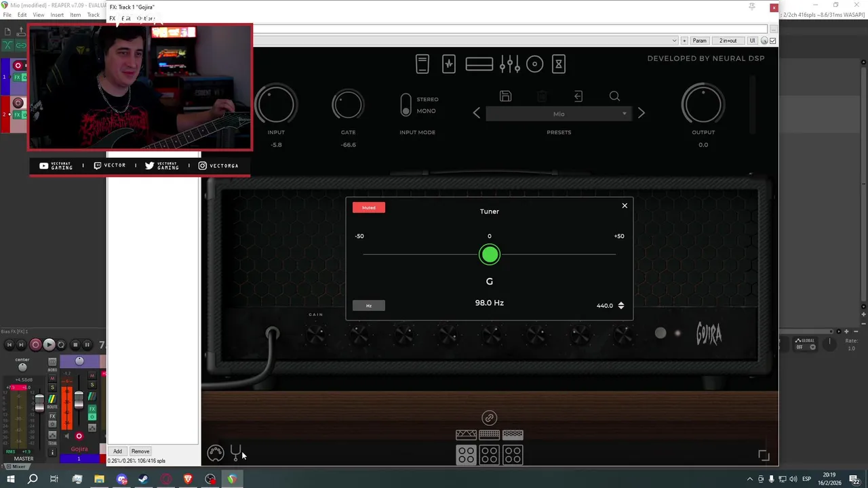
Task: Click the Gate knob
Action: [x=348, y=105]
